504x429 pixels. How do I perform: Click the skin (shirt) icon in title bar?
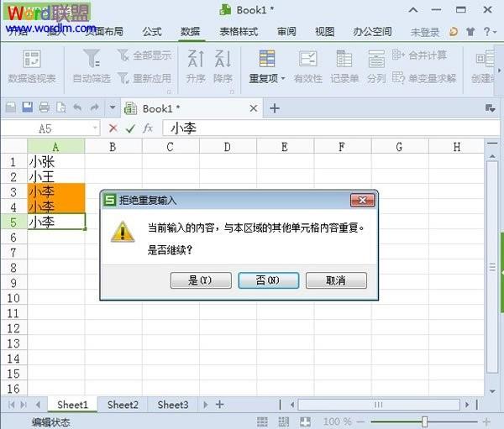470,32
